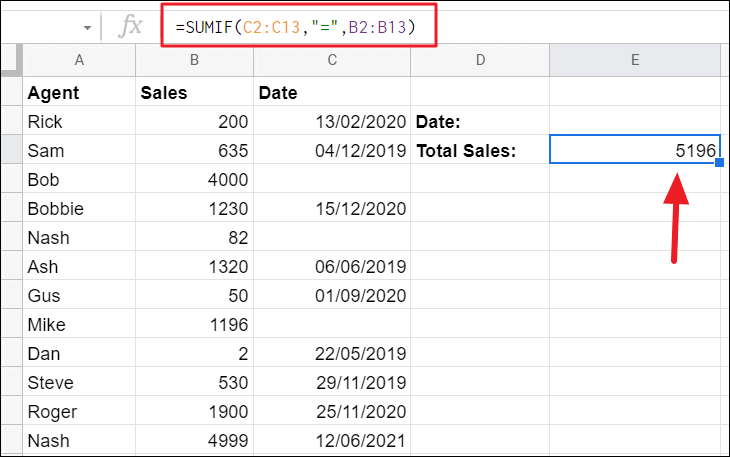This screenshot has width=730, height=457.
Task: Click the date 13/02/2020 cell
Action: click(x=332, y=122)
